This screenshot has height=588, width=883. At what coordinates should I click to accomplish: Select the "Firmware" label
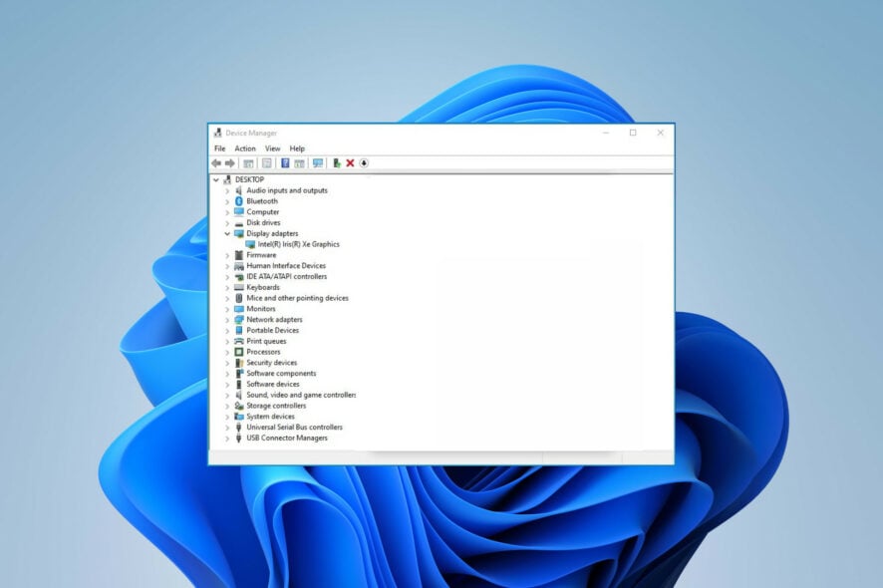pyautogui.click(x=261, y=255)
